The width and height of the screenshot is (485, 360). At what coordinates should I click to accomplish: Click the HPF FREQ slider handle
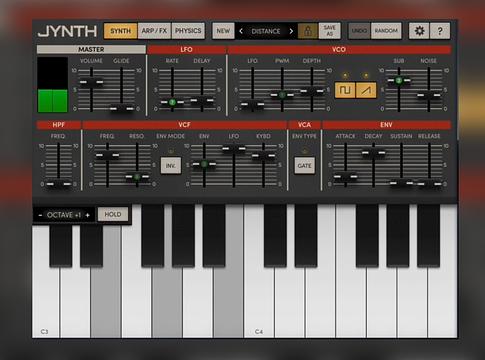[x=58, y=184]
